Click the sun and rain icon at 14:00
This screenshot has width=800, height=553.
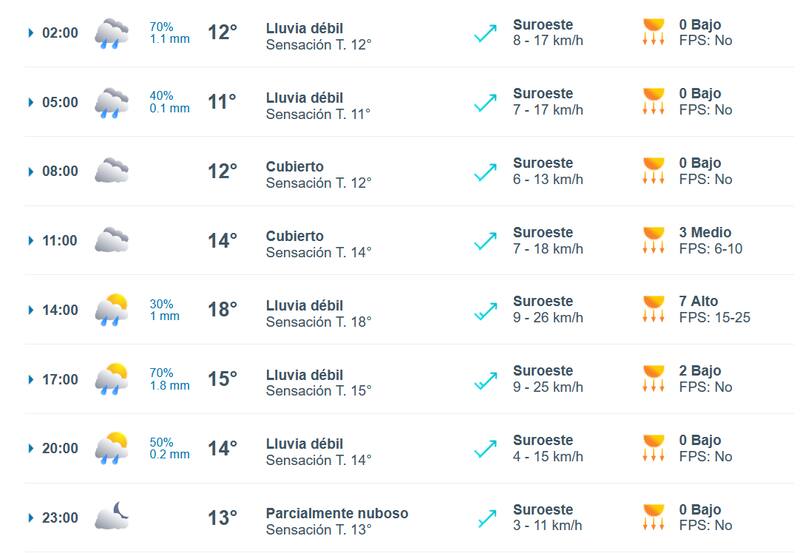coord(111,310)
